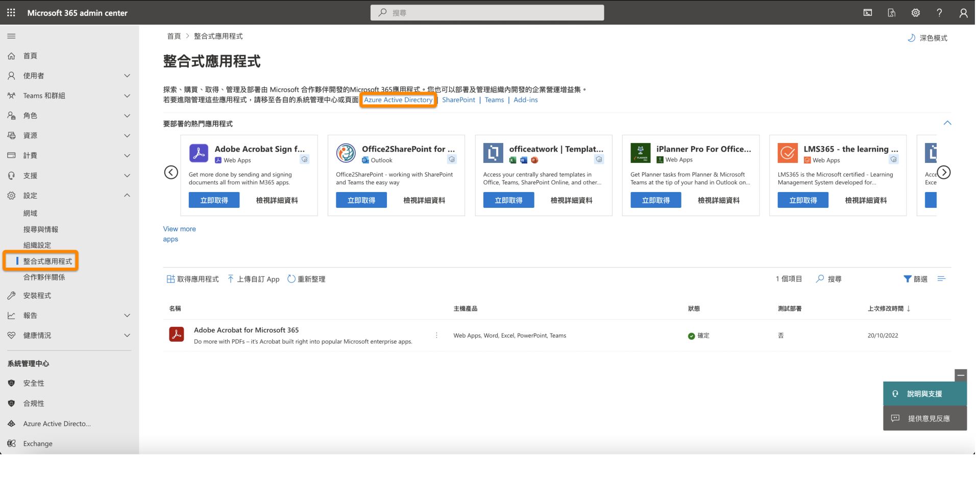The width and height of the screenshot is (980, 499).
Task: View details for Adobe Acrobat Sign
Action: click(277, 200)
